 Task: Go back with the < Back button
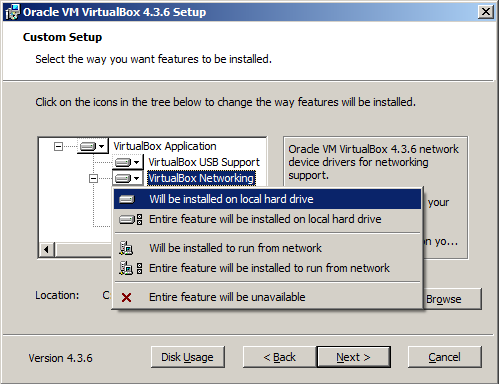279,357
